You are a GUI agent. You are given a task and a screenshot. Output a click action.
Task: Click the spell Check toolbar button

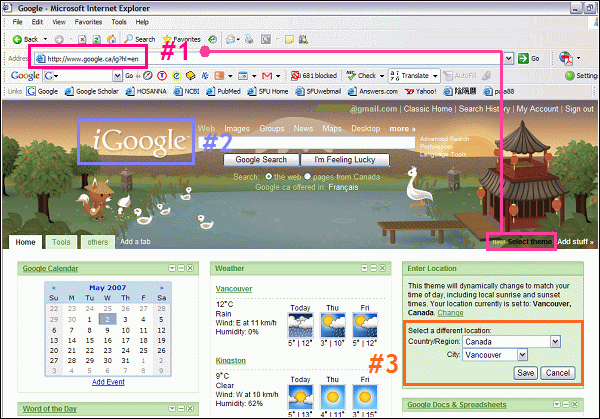pyautogui.click(x=362, y=76)
